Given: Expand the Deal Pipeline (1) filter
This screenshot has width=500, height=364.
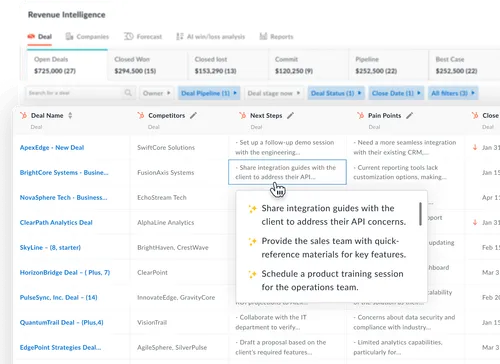Looking at the screenshot, I should coord(209,93).
